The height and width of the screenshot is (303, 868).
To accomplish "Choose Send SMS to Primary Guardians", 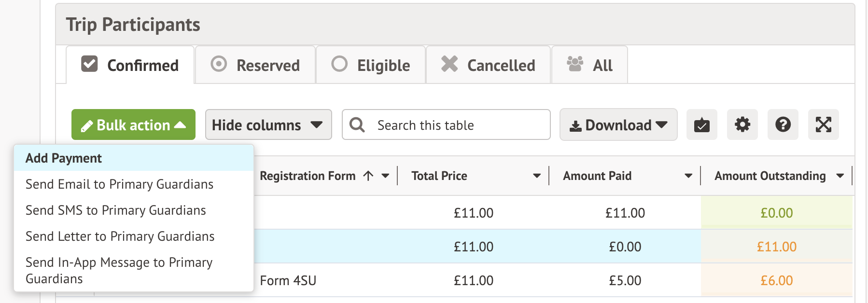I will 116,210.
